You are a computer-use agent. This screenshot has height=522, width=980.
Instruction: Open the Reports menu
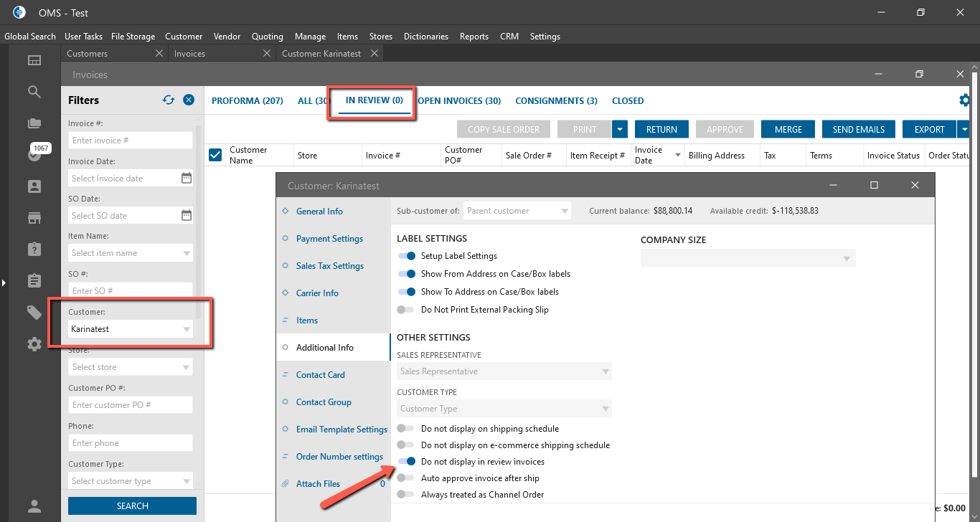(x=474, y=37)
